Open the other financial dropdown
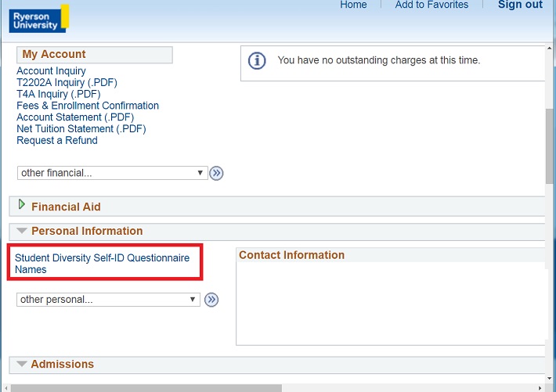This screenshot has height=392, width=556. pos(111,173)
